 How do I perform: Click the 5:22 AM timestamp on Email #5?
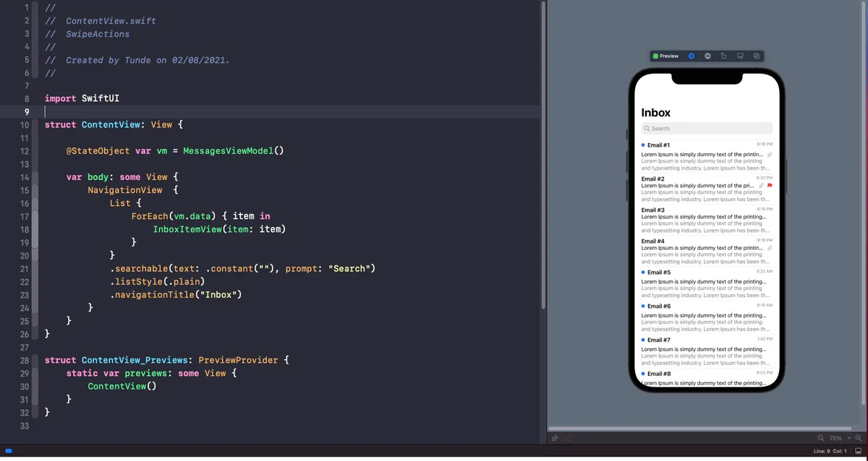point(765,271)
